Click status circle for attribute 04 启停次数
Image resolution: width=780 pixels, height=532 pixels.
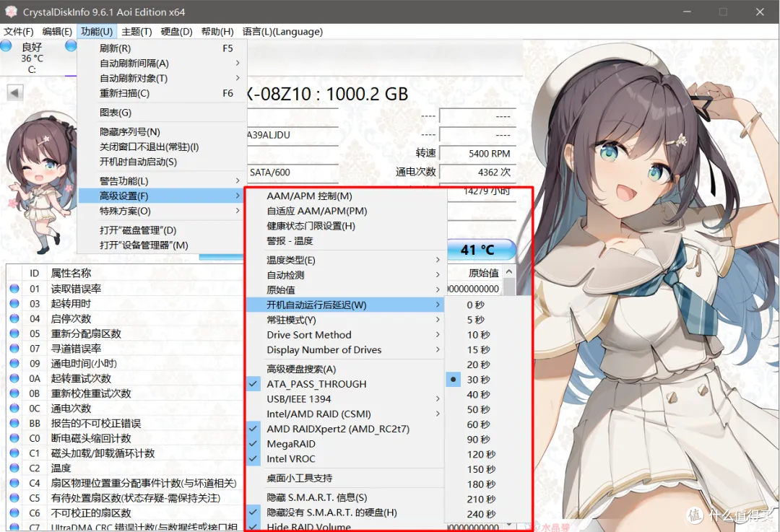[x=14, y=318]
